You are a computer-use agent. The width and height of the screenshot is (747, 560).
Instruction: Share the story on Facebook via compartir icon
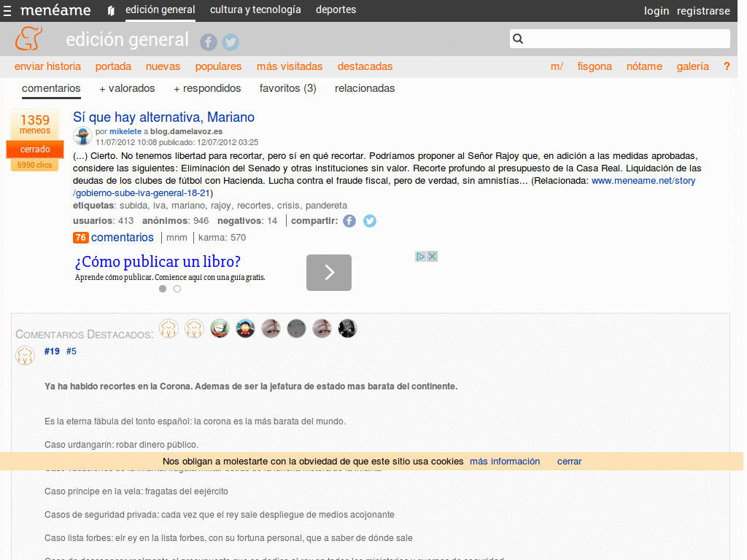(x=349, y=220)
